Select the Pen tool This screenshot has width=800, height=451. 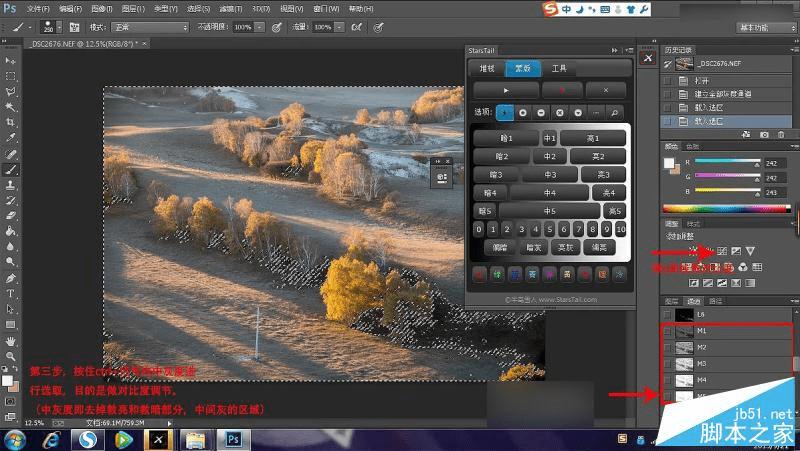point(10,278)
